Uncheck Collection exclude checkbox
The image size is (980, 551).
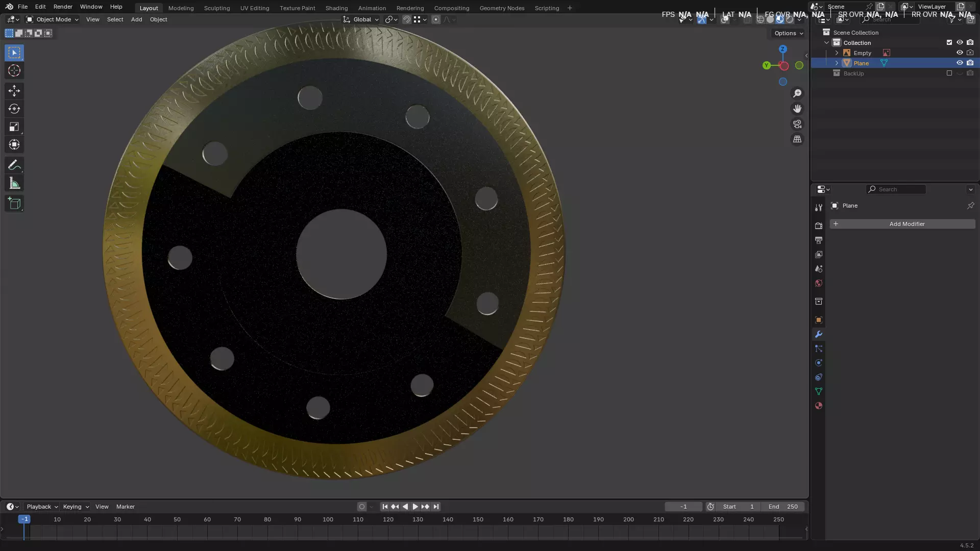(949, 42)
